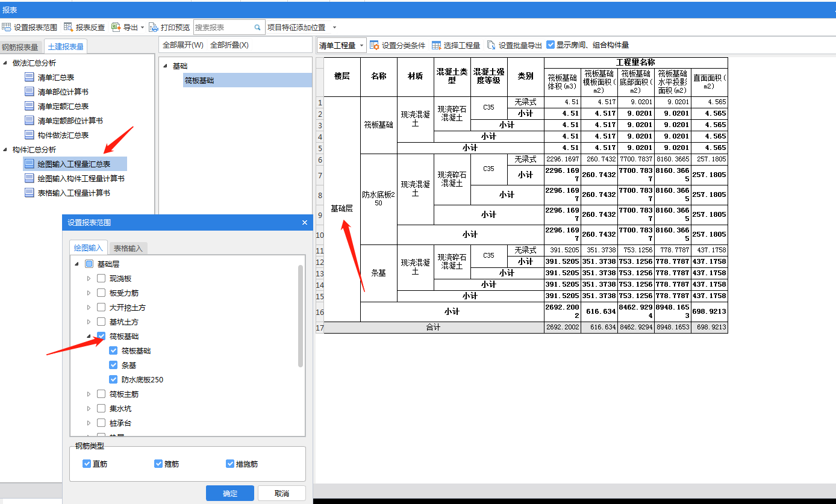Select the 绘图输入 tab in dialog
Viewport: 836px width, 504px height.
pos(89,247)
